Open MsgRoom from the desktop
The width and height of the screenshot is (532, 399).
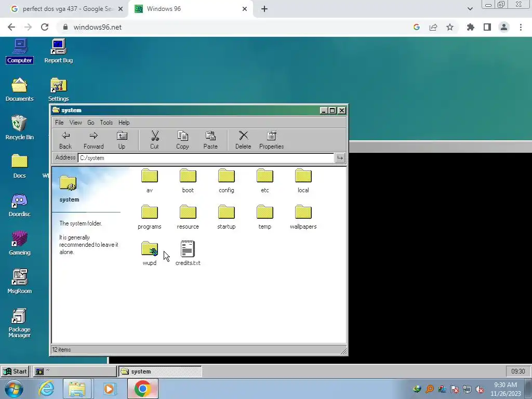click(x=20, y=282)
